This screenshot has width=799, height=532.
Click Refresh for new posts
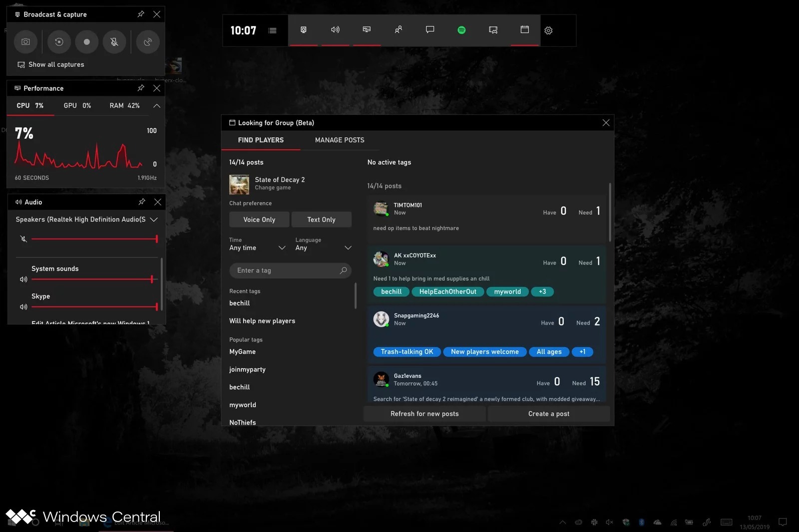tap(424, 414)
